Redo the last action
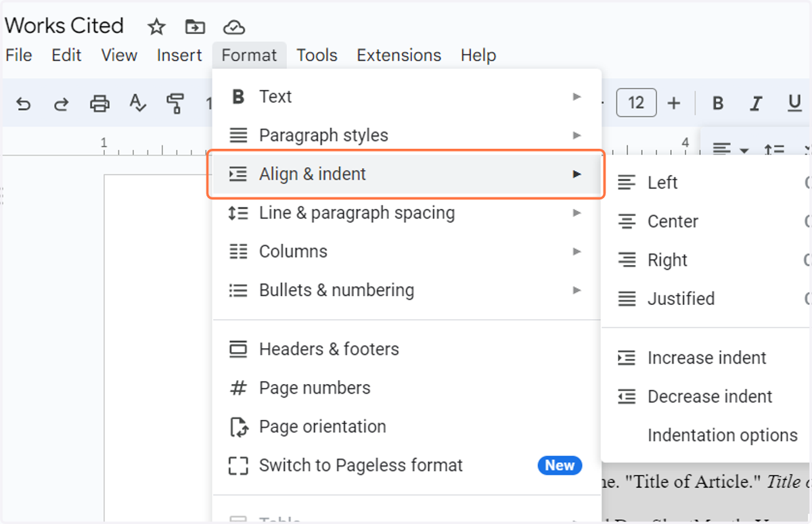812x524 pixels. [62, 103]
